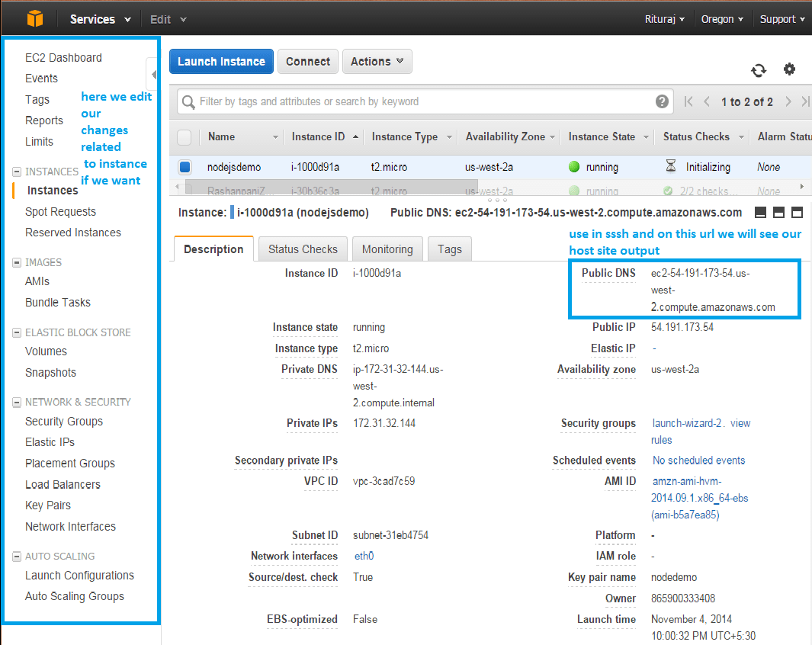Screen dimensions: 812x645
Task: Click the AWS orange cube logo
Action: pos(35,18)
